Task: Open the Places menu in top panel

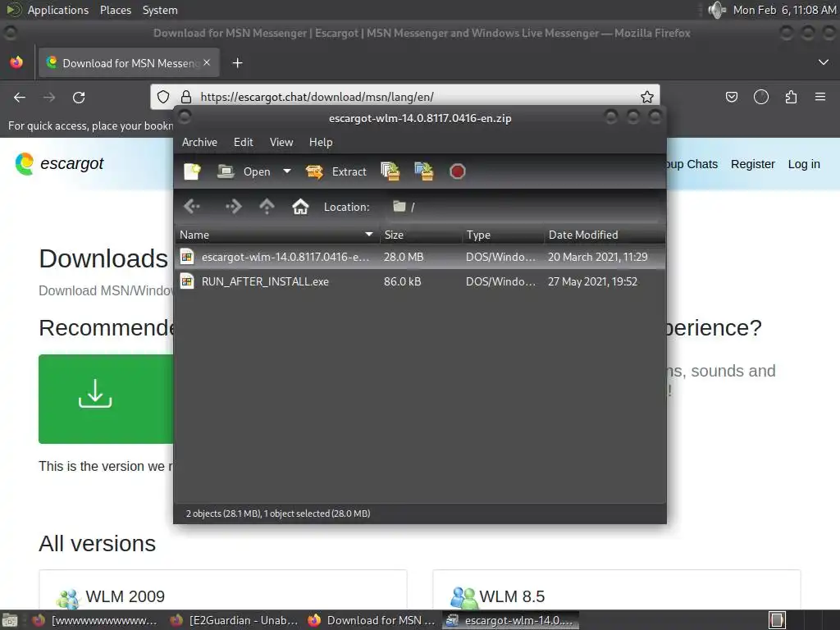Action: pyautogui.click(x=115, y=10)
